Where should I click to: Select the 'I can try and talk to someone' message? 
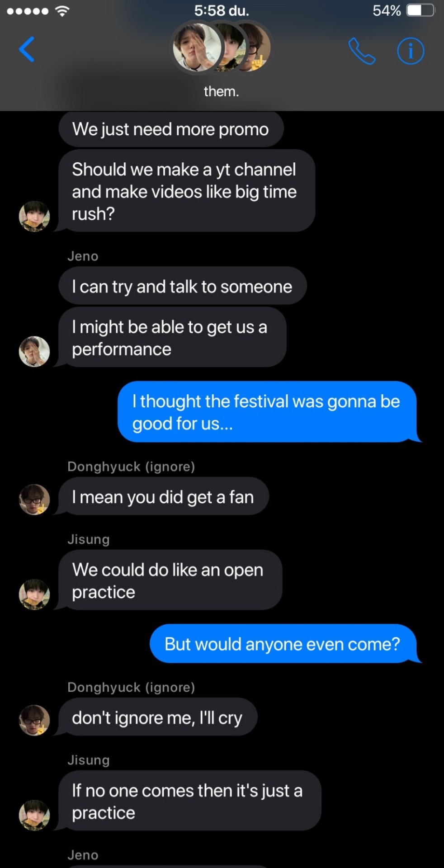point(182,287)
